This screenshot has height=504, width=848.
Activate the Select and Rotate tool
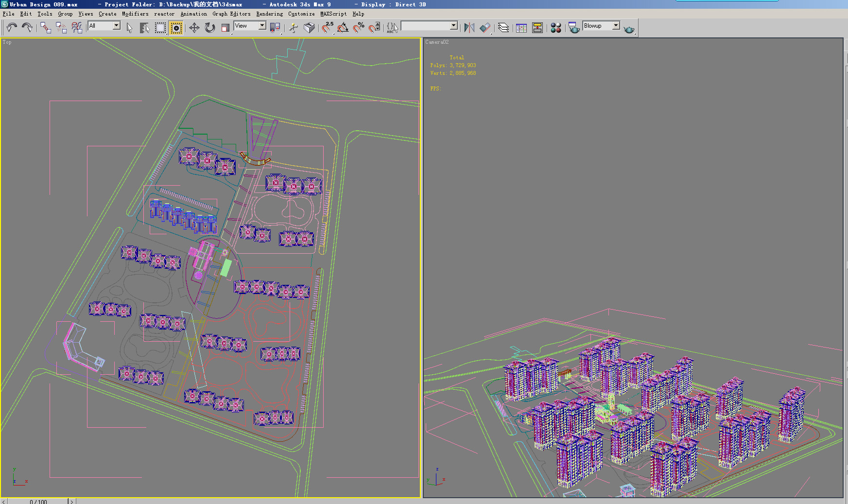(x=209, y=28)
